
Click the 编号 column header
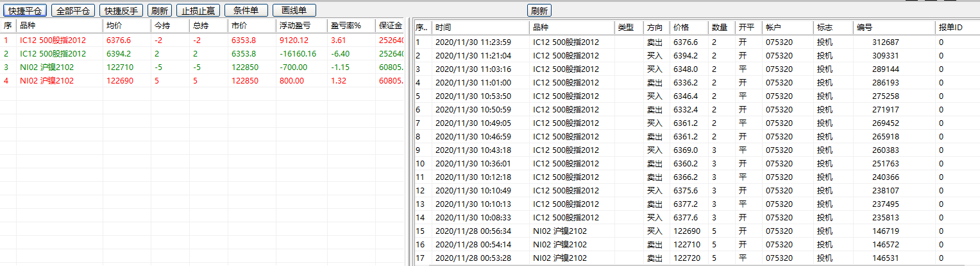895,28
